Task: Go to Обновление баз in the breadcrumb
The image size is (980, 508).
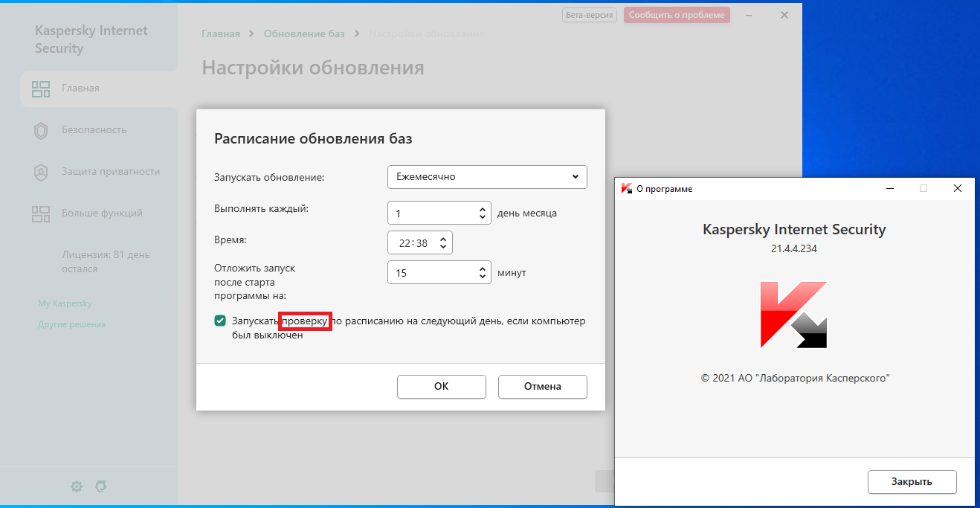Action: tap(304, 33)
